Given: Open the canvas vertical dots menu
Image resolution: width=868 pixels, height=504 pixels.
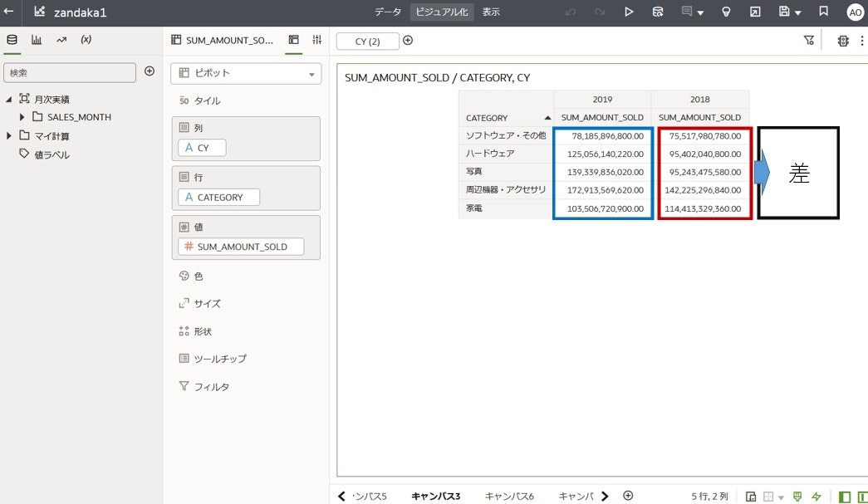Looking at the screenshot, I should point(862,41).
